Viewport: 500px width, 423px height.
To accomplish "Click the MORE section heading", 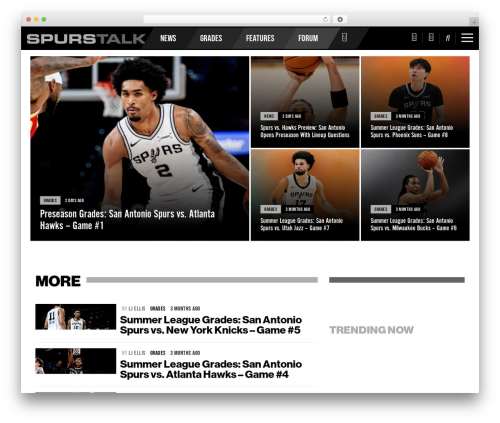I will 58,281.
